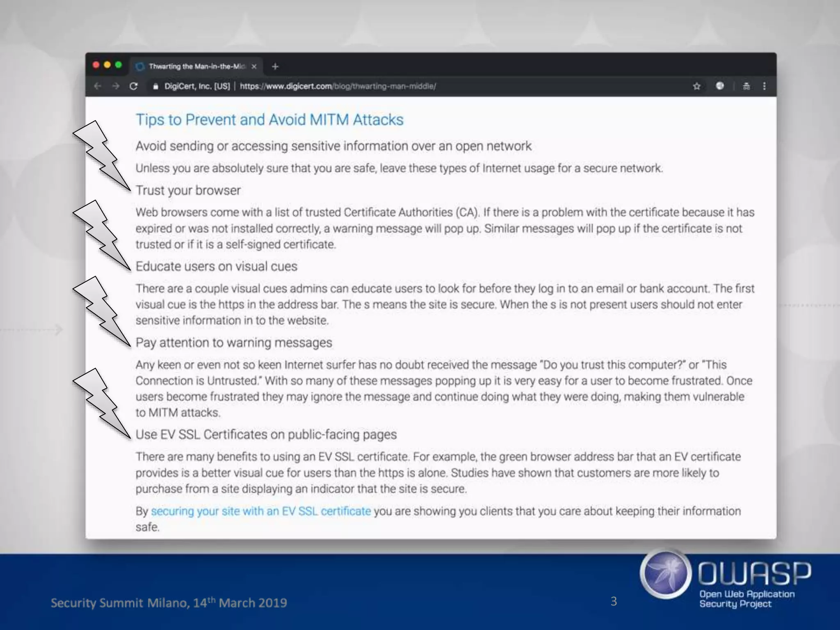This screenshot has height=630, width=840.
Task: Reload the DigiCert page
Action: pos(134,86)
